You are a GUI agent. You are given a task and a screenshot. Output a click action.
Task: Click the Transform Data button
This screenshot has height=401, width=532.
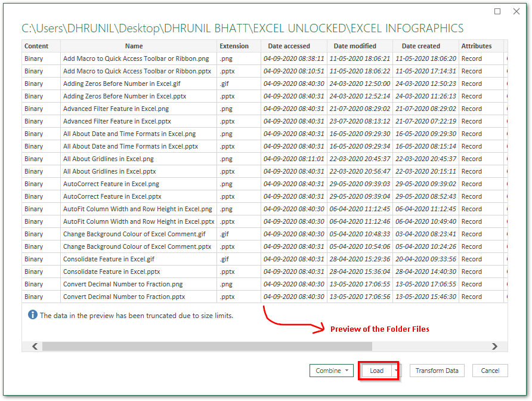[x=437, y=371]
